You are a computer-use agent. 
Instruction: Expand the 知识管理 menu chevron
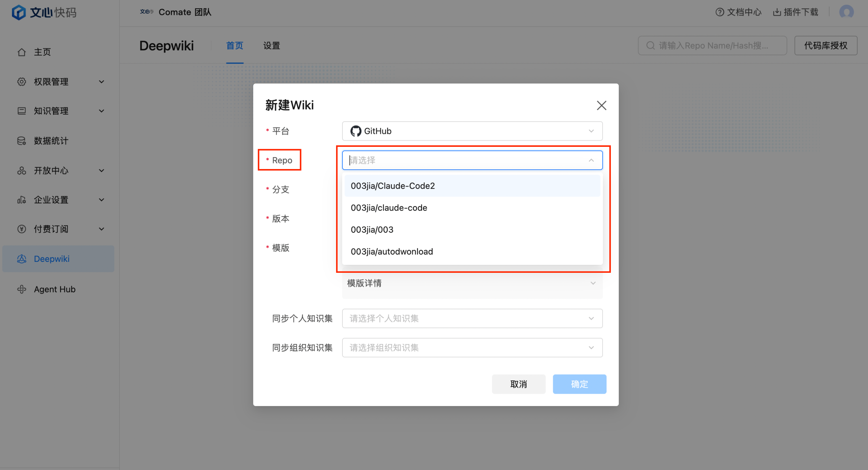coord(102,111)
